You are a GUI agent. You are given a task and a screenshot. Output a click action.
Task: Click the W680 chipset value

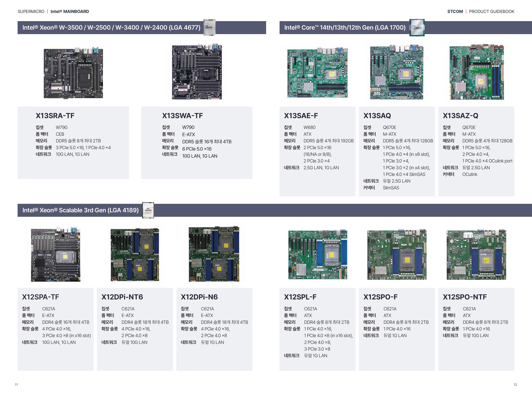(x=309, y=128)
